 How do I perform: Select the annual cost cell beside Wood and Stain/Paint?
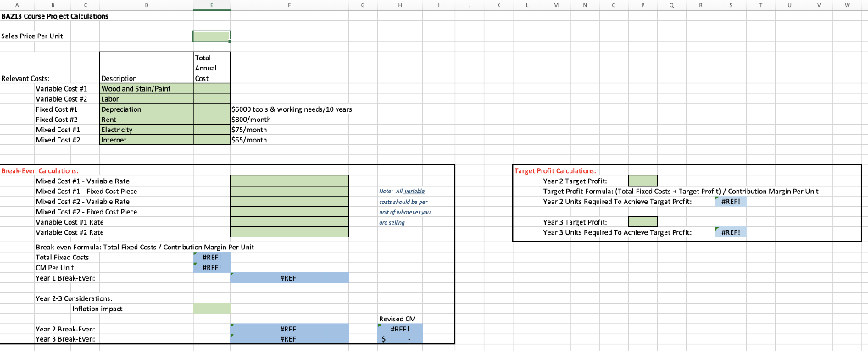[211, 88]
